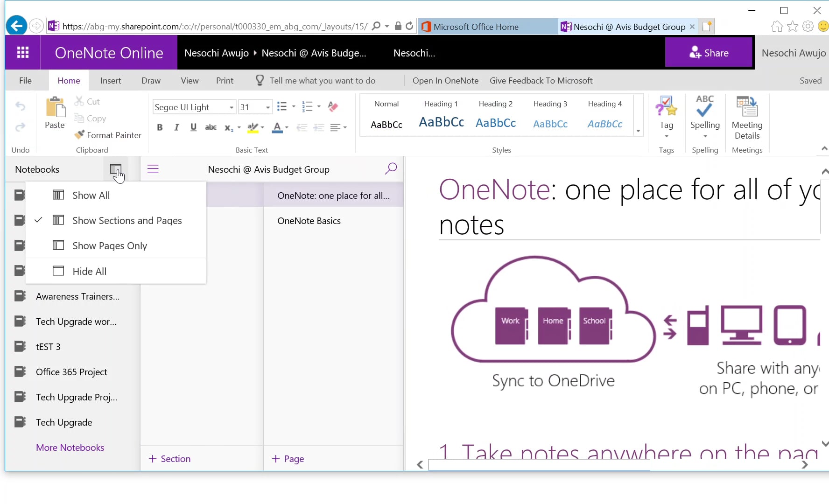Select the OneNote Basics page

pos(309,220)
